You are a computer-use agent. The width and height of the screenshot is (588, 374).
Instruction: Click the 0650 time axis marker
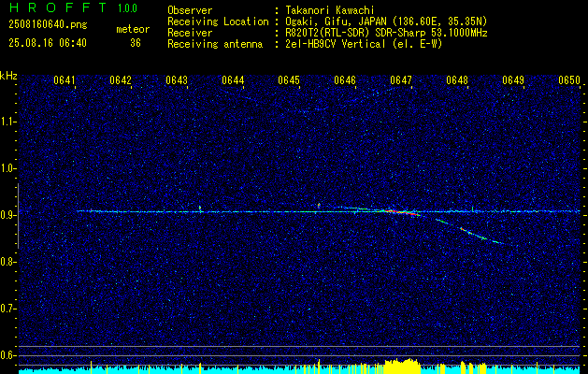[x=569, y=80]
